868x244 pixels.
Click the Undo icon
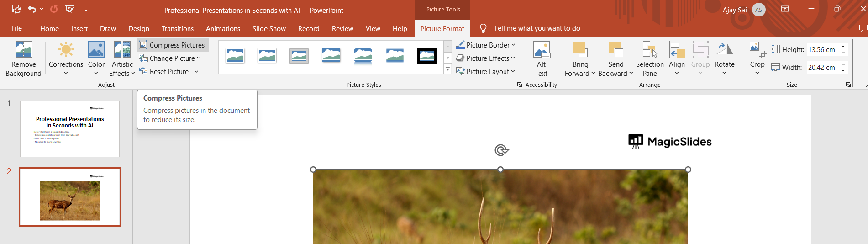(32, 9)
